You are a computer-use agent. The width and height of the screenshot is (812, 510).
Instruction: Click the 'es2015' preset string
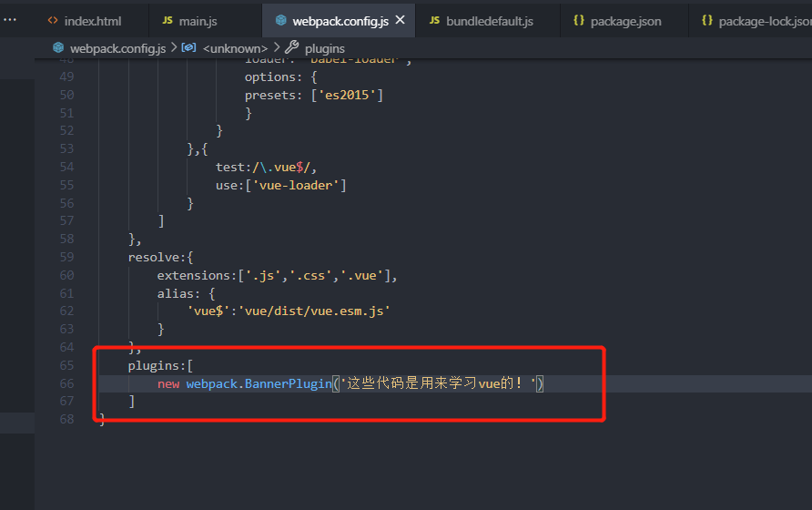[x=347, y=96]
